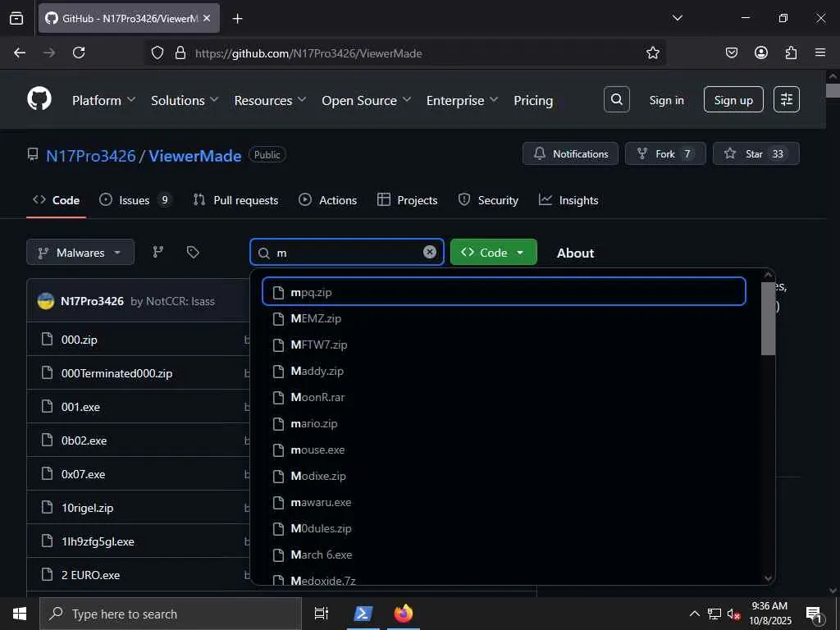
Task: Open the Pricing page
Action: tap(533, 100)
